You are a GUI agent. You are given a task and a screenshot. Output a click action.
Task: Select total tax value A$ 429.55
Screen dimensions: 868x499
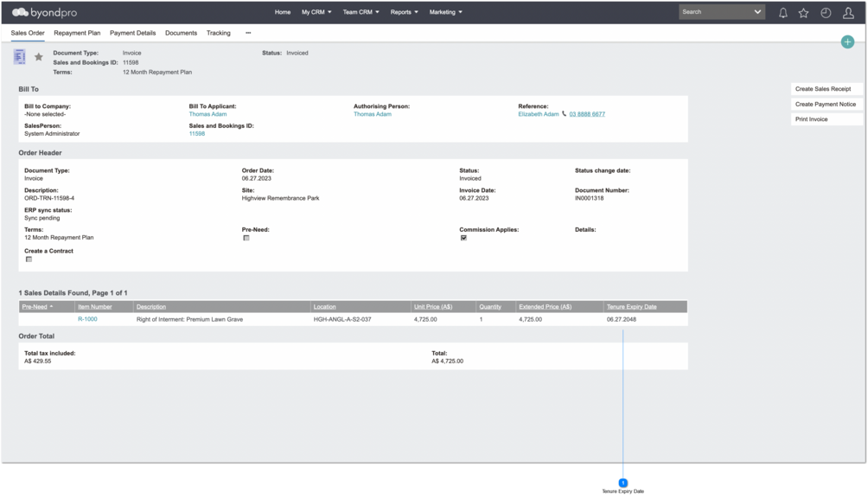coord(38,361)
